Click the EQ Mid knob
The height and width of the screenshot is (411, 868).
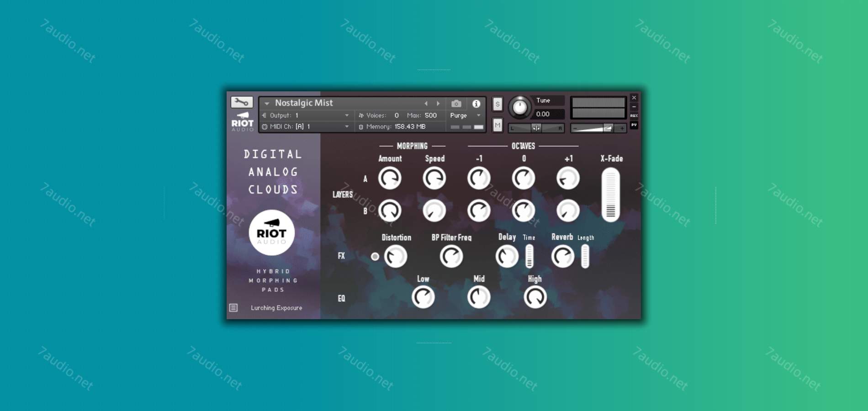pyautogui.click(x=479, y=297)
